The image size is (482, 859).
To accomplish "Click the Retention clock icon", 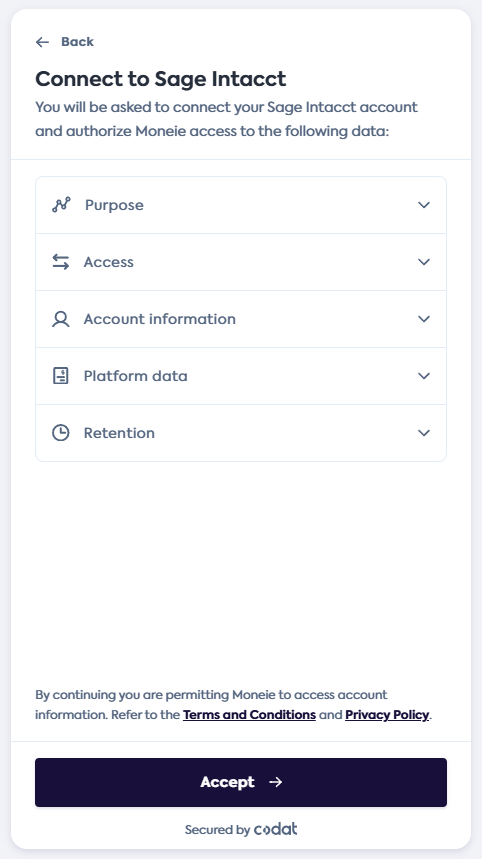I will 61,433.
